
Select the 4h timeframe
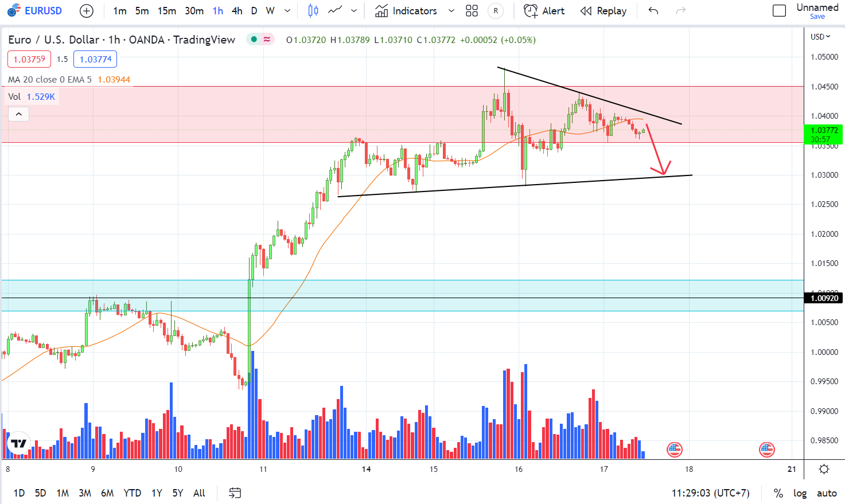click(237, 10)
